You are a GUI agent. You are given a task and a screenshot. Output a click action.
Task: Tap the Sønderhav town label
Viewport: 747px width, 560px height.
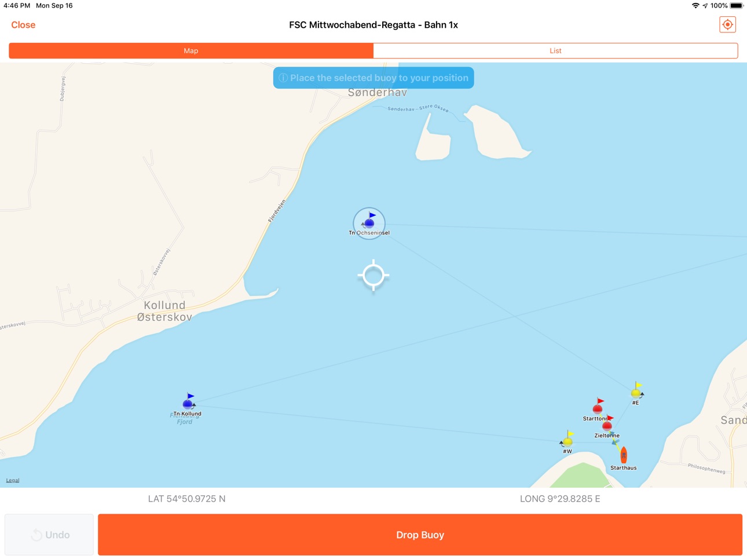(378, 93)
